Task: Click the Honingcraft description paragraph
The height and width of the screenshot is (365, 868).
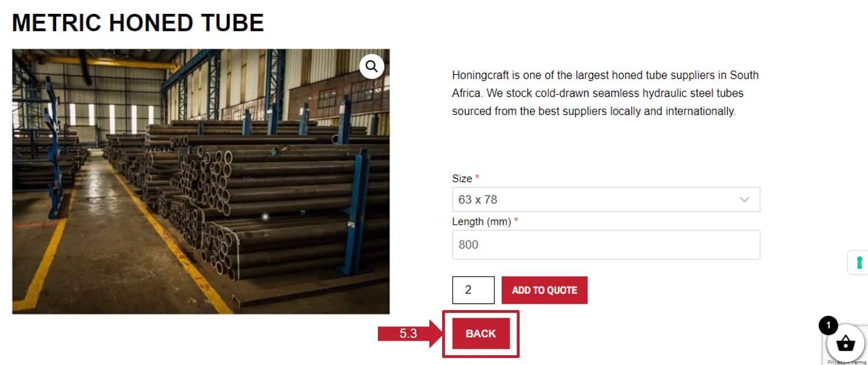Action: click(605, 93)
